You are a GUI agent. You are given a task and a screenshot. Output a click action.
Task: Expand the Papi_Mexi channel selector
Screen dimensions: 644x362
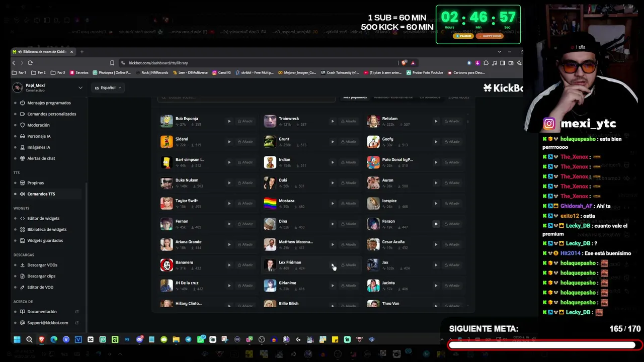point(80,87)
